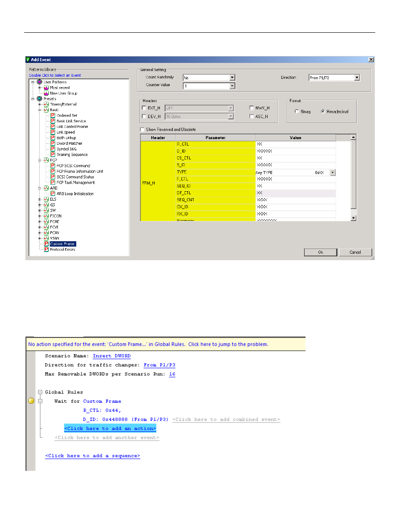411x532 pixels.
Task: Click the New User Group icon
Action: point(46,93)
